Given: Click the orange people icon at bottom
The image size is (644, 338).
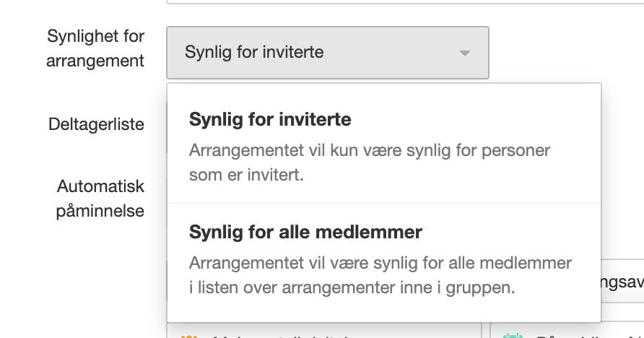Looking at the screenshot, I should click(189, 336).
